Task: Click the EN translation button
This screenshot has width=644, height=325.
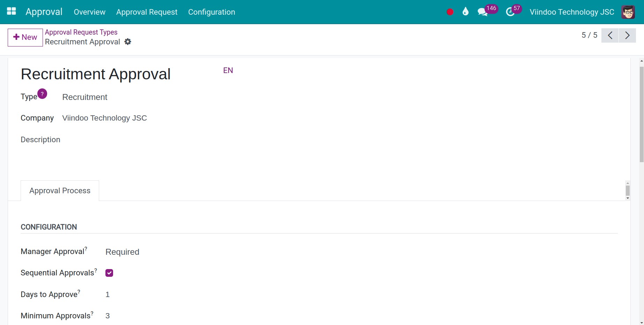Action: coord(228,70)
